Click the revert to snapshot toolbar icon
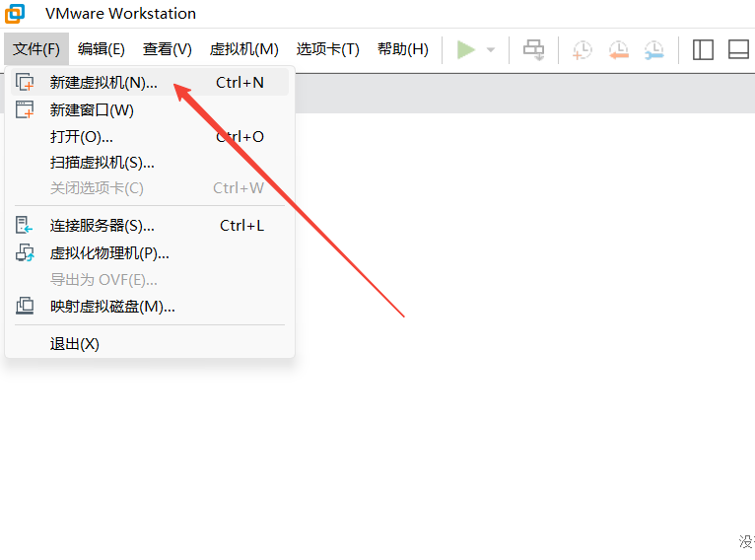The width and height of the screenshot is (755, 560). tap(619, 50)
